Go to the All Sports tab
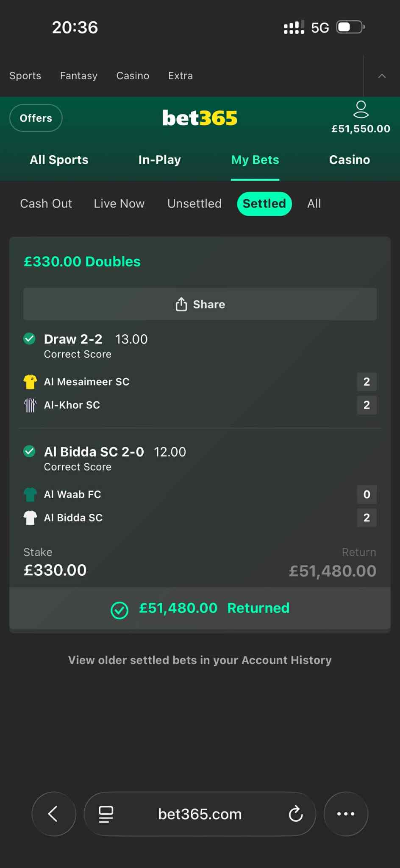The height and width of the screenshot is (868, 400). pyautogui.click(x=59, y=160)
